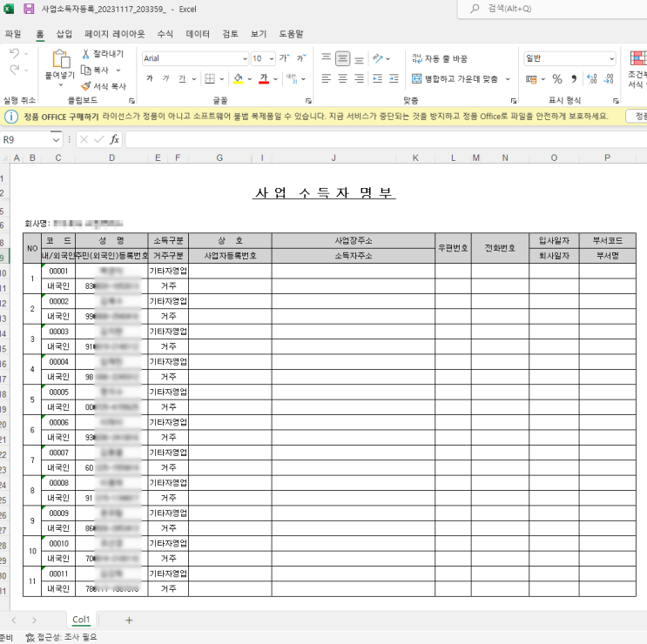The height and width of the screenshot is (644, 647).
Task: Toggle italic 가 formatting
Action: click(x=165, y=78)
